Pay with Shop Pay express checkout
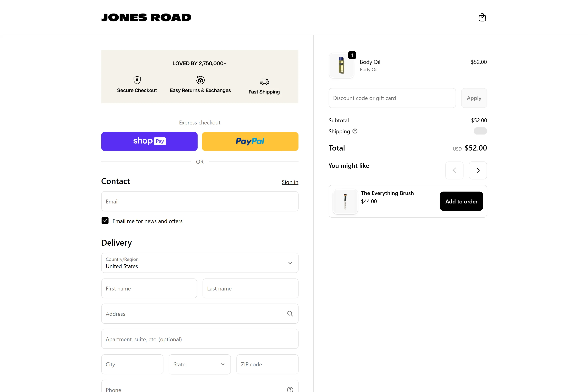Viewport: 588px width, 392px height. click(149, 141)
